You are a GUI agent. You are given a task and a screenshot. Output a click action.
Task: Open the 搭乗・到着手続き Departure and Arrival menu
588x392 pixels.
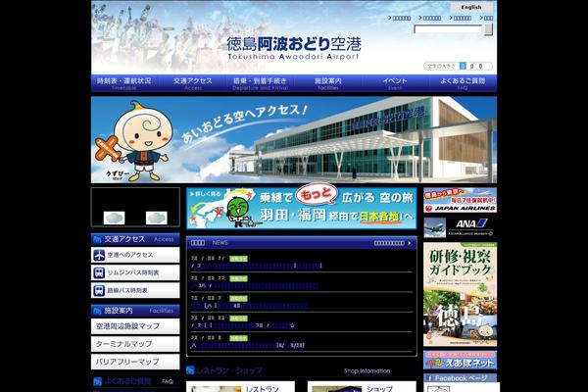[261, 83]
